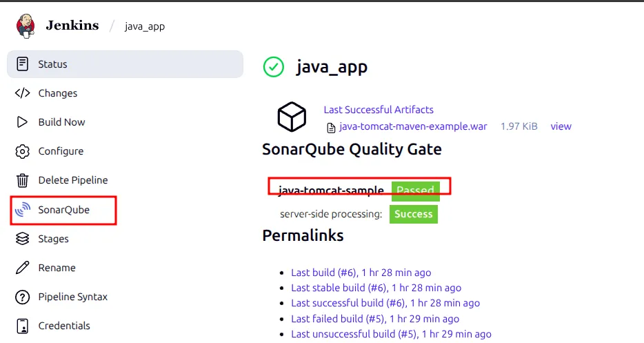Screen dimensions: 644x343
Task: Click the Credentials badge icon
Action: pos(22,326)
